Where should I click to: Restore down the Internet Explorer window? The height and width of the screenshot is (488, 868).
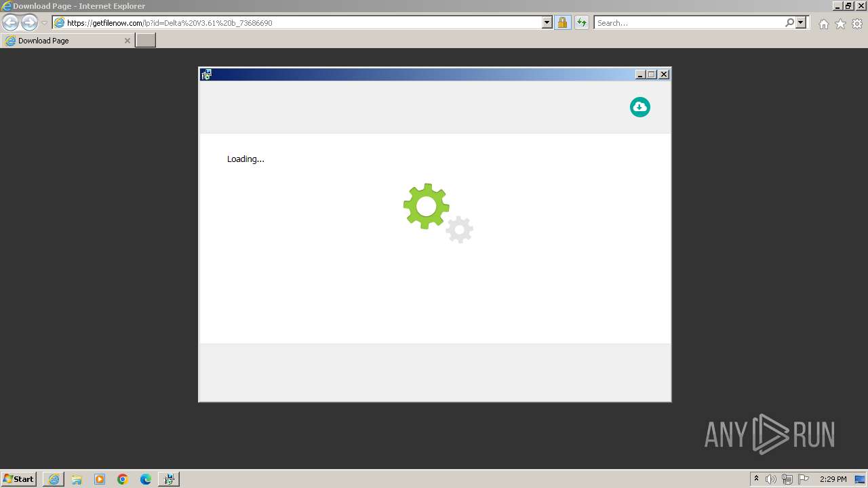[849, 6]
